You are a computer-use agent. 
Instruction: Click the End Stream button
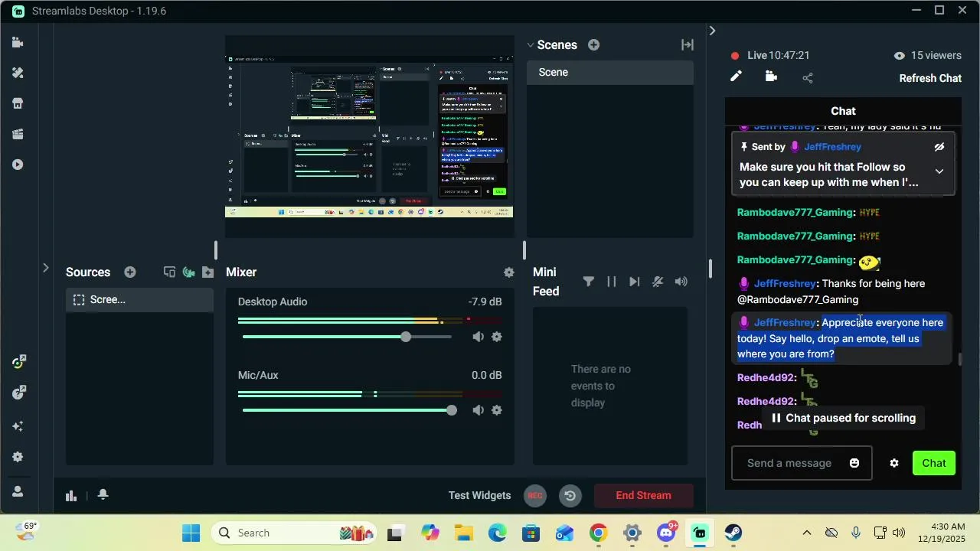[643, 495]
